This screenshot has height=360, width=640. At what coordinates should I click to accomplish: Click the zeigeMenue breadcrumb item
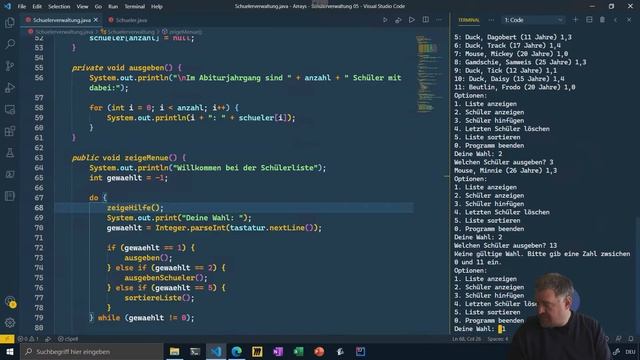[x=182, y=31]
